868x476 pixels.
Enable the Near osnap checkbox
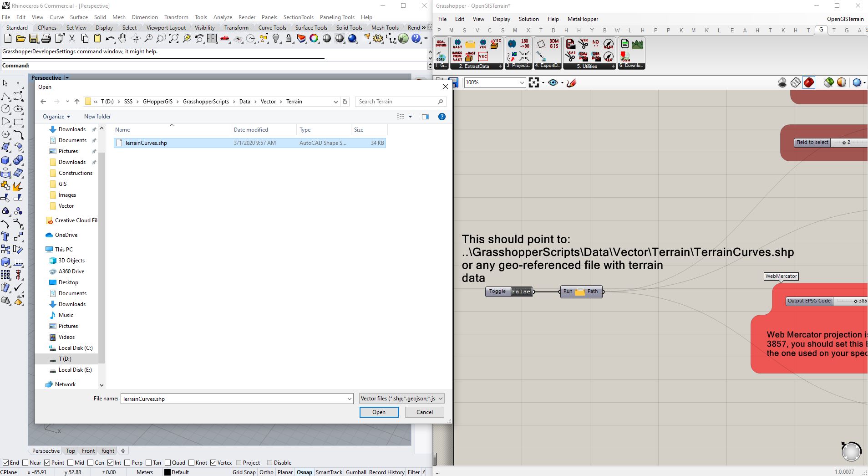point(25,462)
